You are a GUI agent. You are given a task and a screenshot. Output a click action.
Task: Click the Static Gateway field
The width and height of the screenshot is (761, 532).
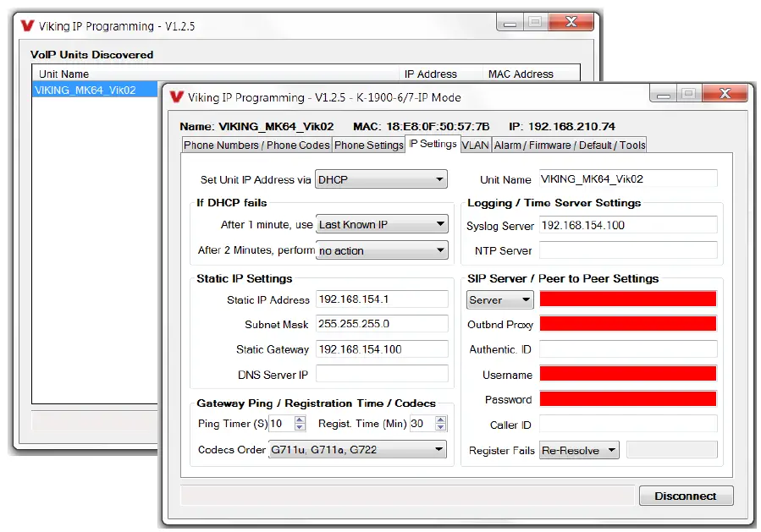382,349
